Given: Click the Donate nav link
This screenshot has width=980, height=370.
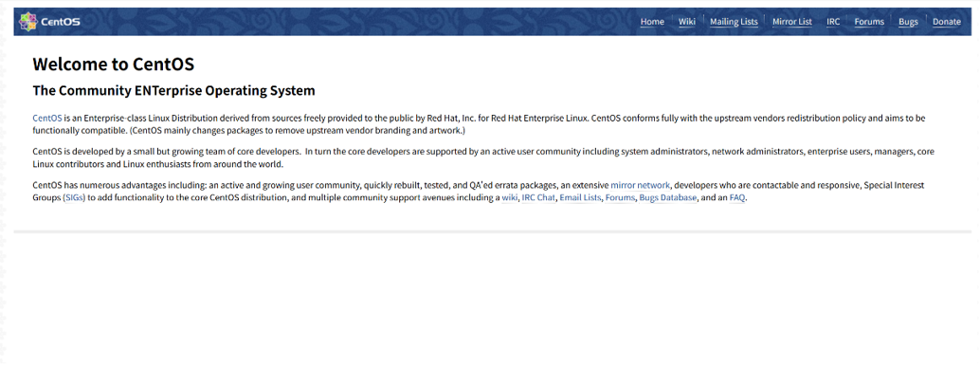Looking at the screenshot, I should pyautogui.click(x=947, y=21).
